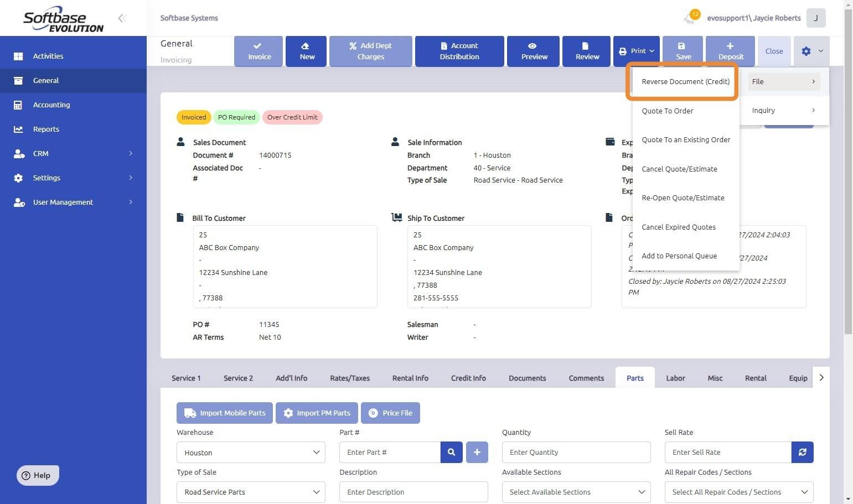Focus the Part # field
The image size is (853, 504).
tap(390, 453)
